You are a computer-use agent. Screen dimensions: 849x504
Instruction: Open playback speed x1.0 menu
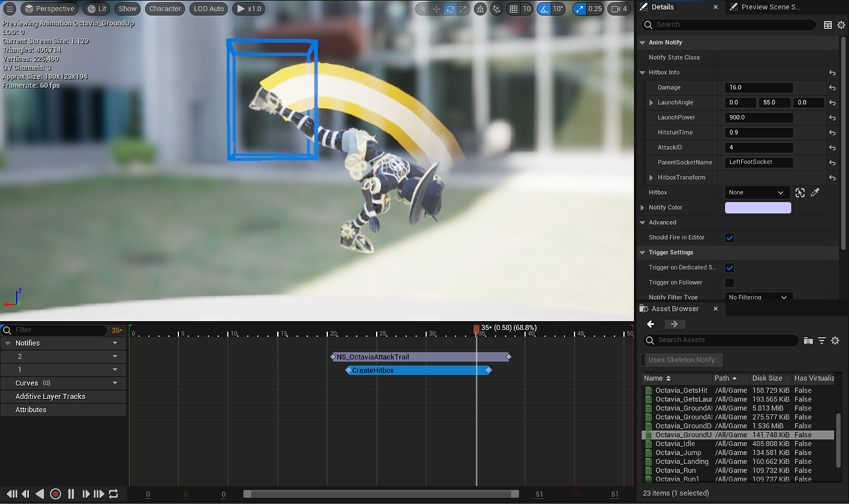tap(250, 9)
